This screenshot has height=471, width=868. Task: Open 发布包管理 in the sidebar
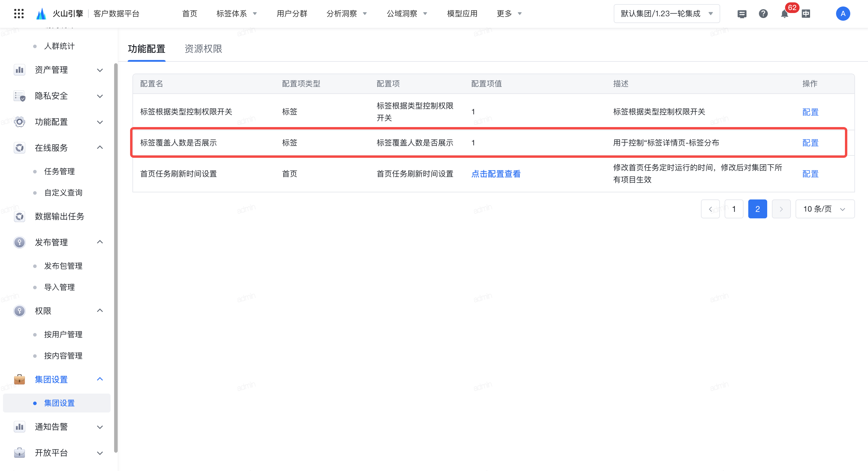click(63, 266)
